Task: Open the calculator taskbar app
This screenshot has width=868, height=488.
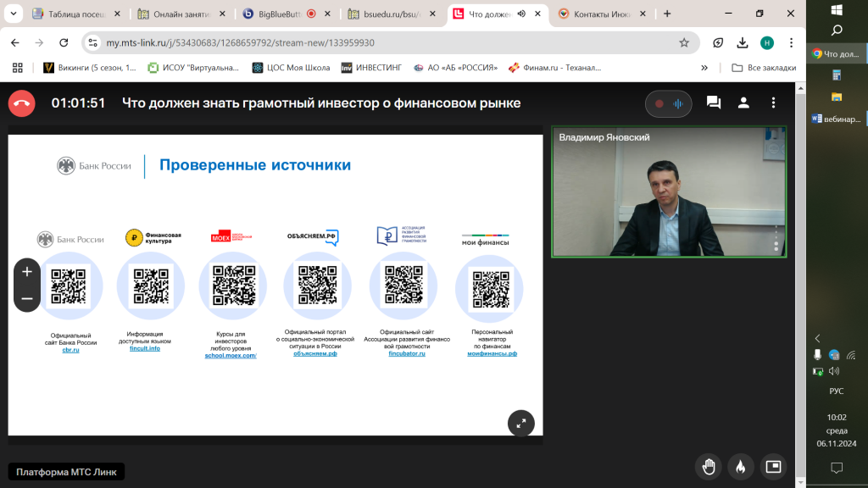Action: [x=837, y=75]
